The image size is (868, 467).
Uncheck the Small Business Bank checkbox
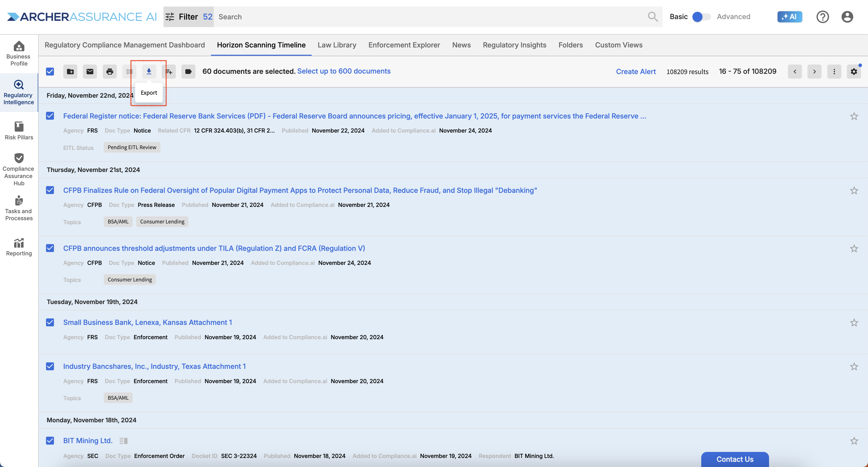(50, 322)
